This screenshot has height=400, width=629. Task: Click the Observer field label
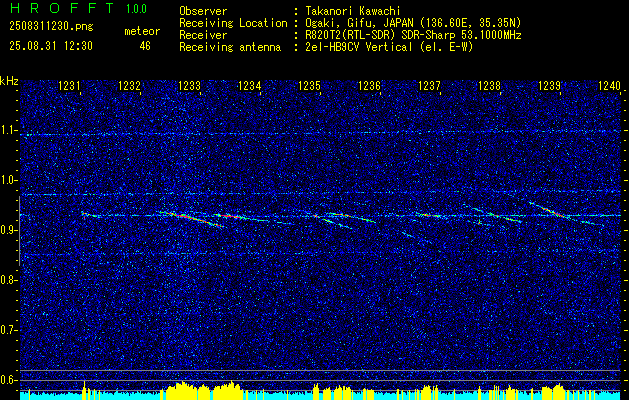203,12
